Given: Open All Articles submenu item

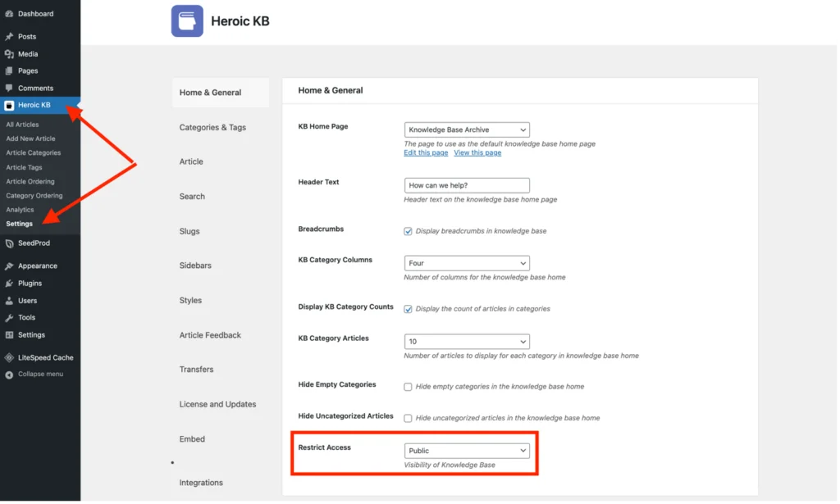Looking at the screenshot, I should tap(22, 125).
